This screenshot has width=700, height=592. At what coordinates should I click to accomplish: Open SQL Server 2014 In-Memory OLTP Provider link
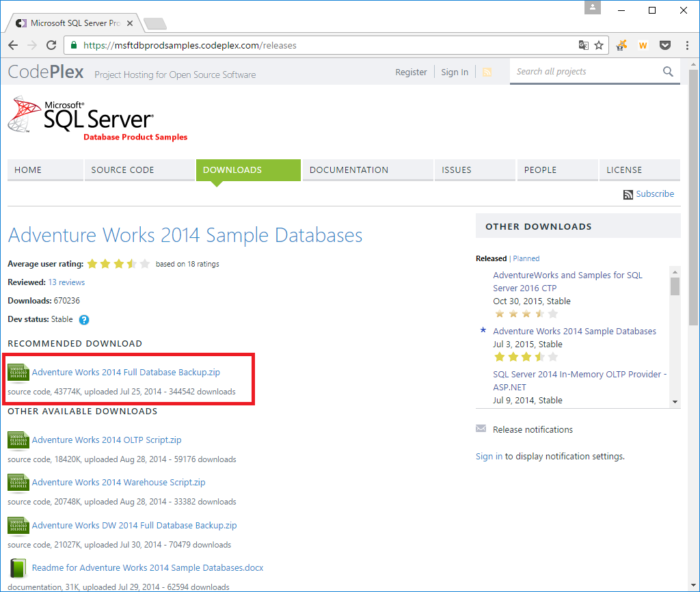click(x=580, y=381)
